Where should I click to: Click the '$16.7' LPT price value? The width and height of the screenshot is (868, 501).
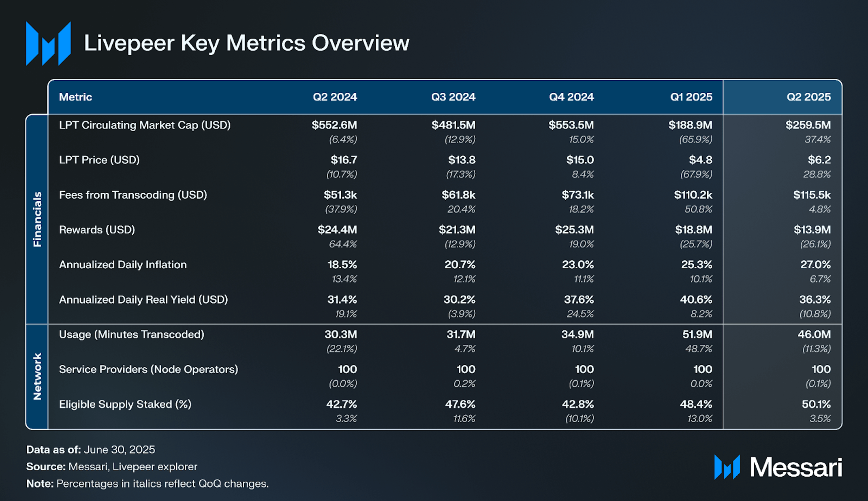point(344,160)
